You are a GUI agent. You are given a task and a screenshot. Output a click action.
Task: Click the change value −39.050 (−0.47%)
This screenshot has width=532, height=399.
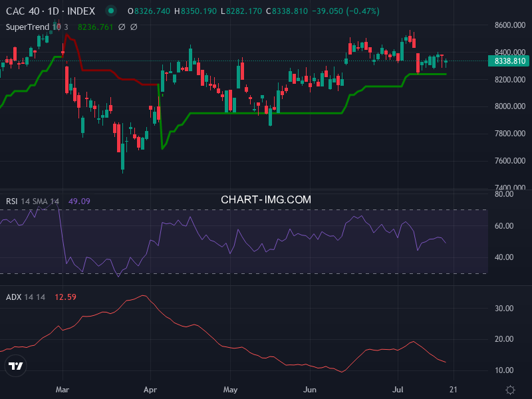tap(345, 11)
